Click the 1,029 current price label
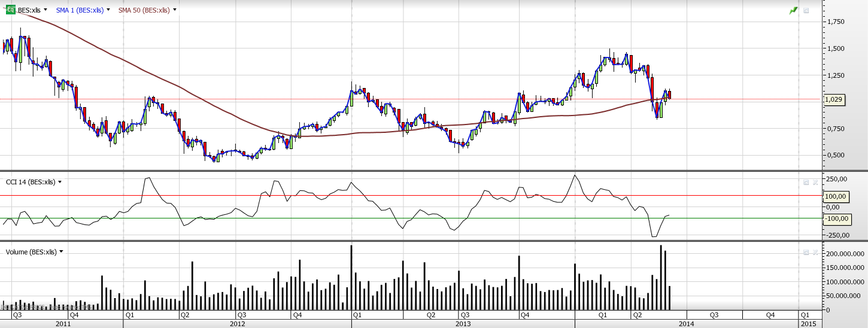Viewport: 868px width, 328px height. pos(833,100)
